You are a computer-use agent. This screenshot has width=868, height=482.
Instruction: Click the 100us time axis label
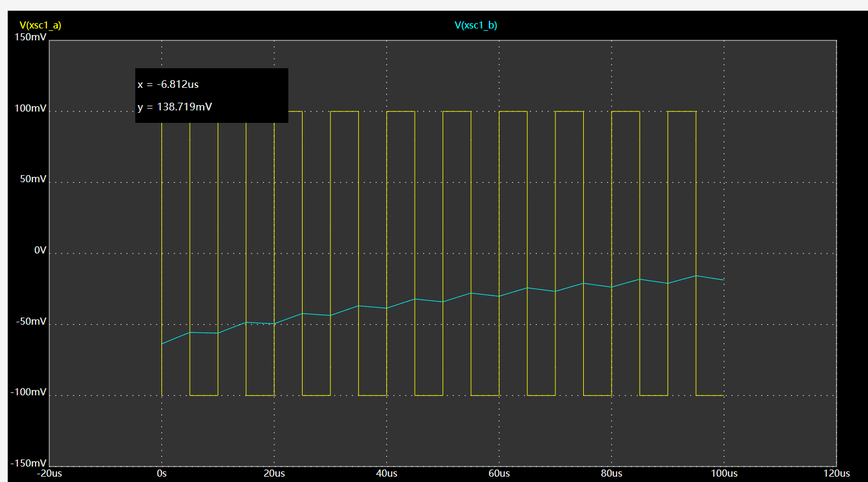click(x=724, y=474)
